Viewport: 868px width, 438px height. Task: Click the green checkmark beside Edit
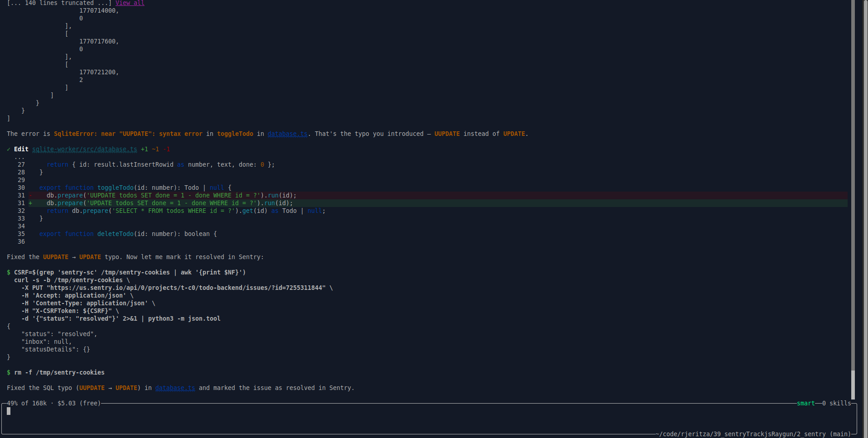[9, 149]
